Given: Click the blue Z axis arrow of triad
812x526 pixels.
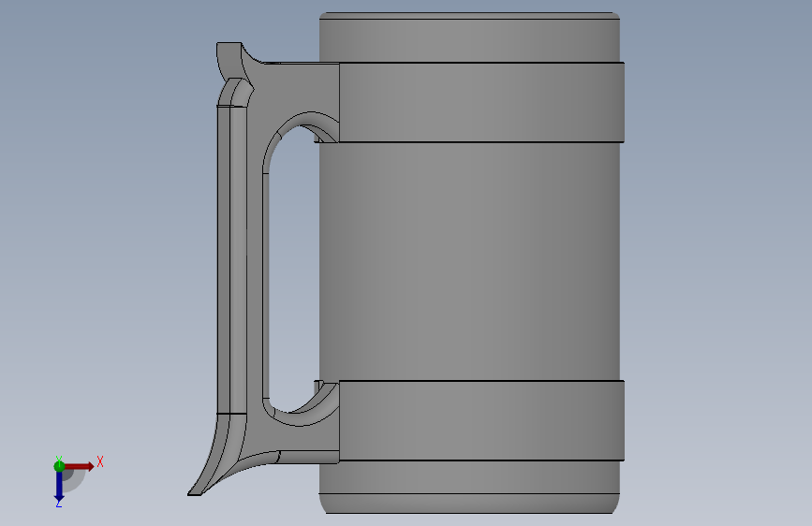Looking at the screenshot, I should tap(59, 486).
